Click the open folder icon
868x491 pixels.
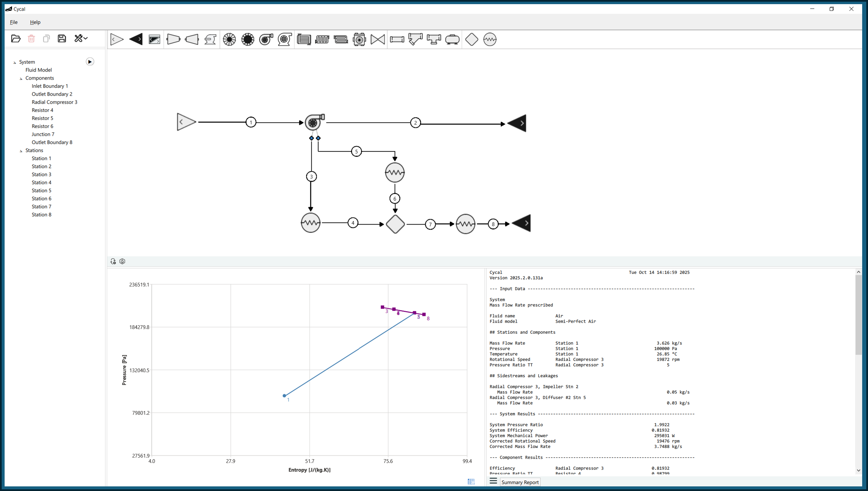coord(16,38)
